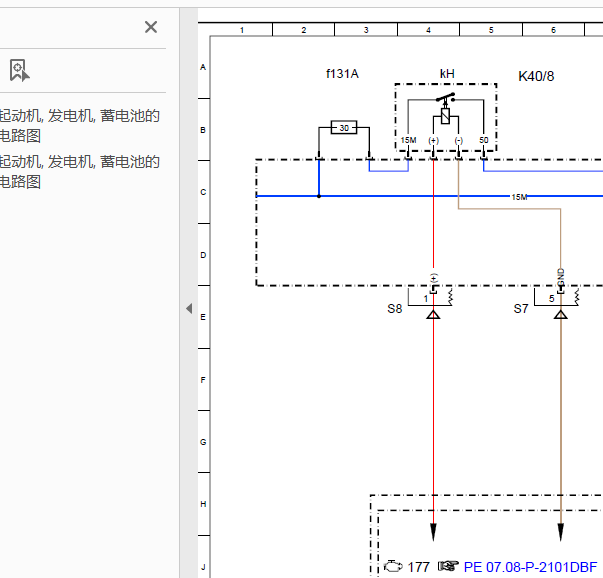
Task: Click pin 1 of connector S8
Action: [x=426, y=299]
